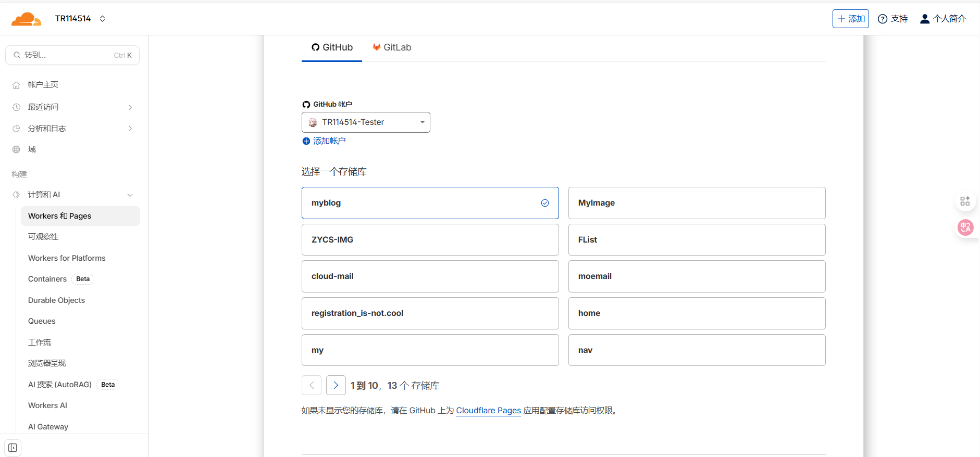Click the 域 globe icon
This screenshot has width=980, height=457.
point(16,149)
